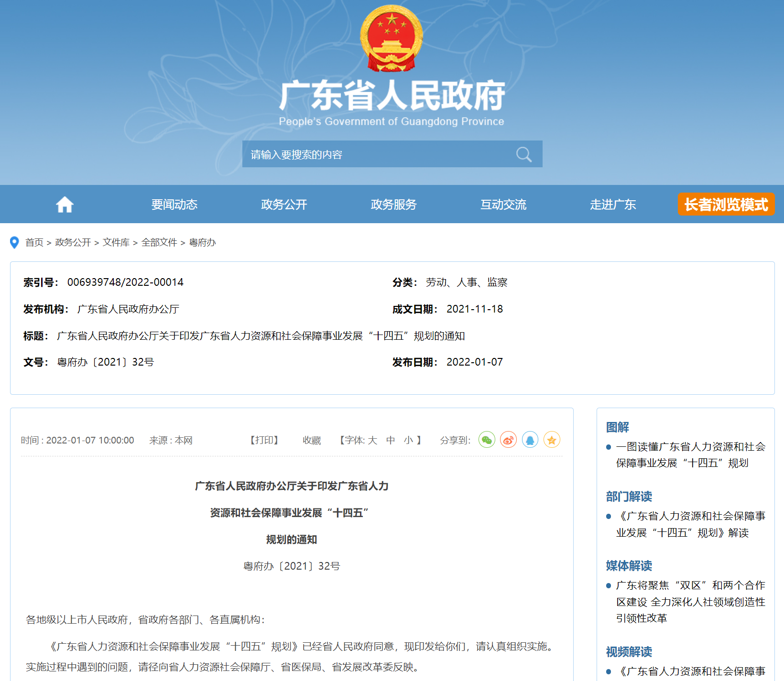Open 走进广东 navigation menu
This screenshot has width=784, height=681.
(x=613, y=205)
